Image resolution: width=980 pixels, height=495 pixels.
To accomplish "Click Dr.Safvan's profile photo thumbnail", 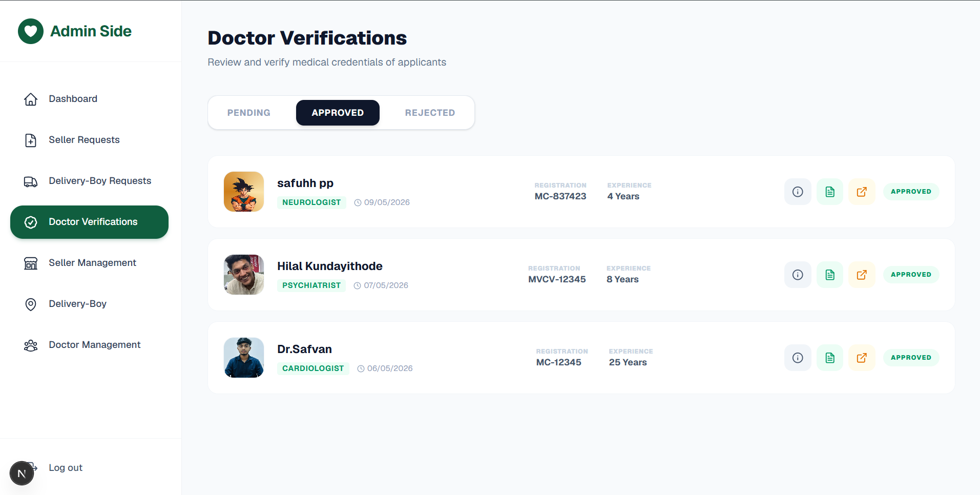I will 244,358.
